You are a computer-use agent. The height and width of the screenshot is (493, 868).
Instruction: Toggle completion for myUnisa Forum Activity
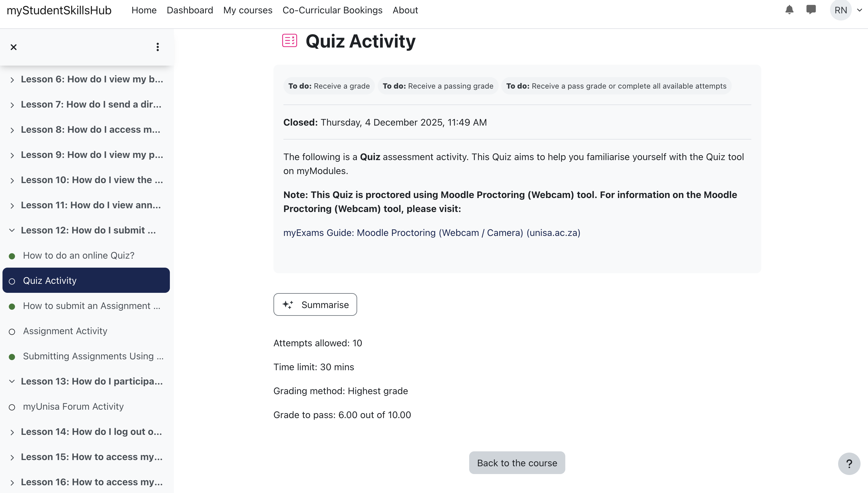pyautogui.click(x=12, y=407)
